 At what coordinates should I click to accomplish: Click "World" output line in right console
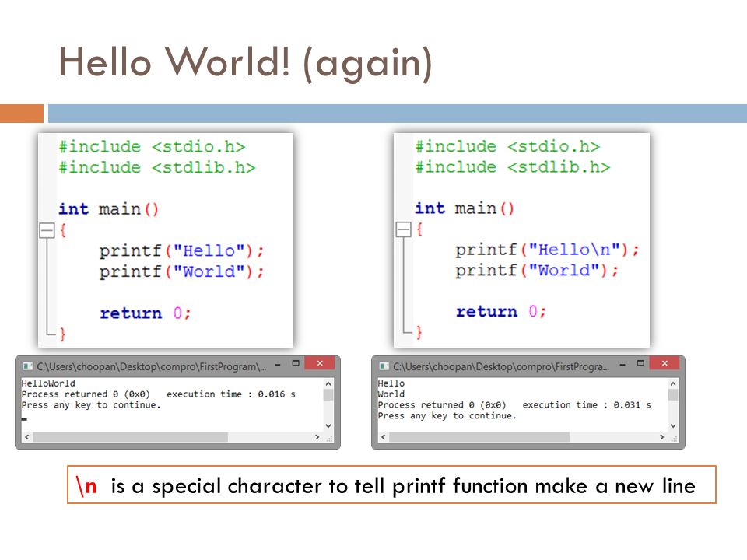click(x=391, y=394)
